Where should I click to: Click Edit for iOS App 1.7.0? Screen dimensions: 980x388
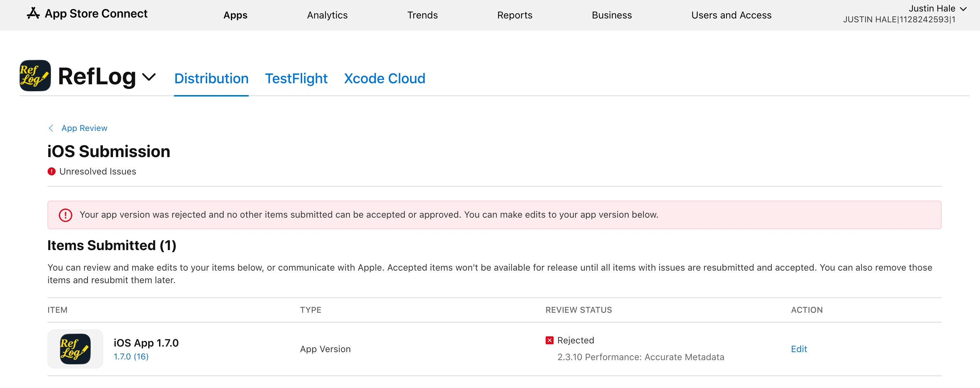(799, 349)
